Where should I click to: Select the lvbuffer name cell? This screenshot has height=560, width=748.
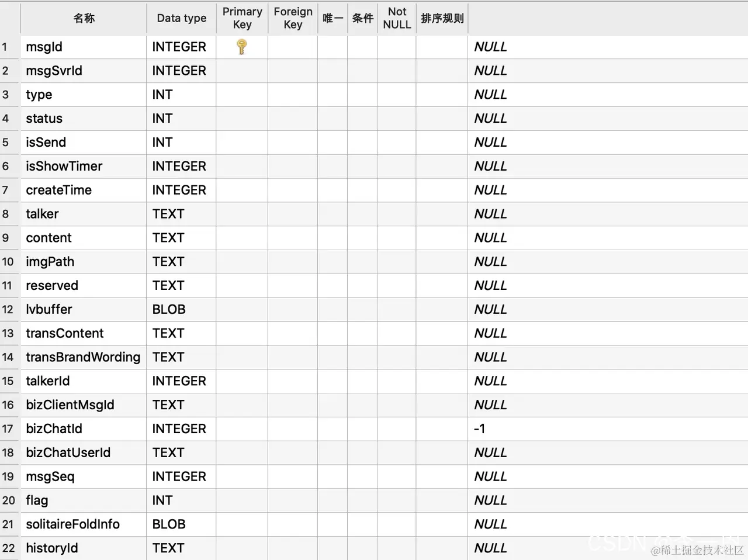(x=84, y=310)
